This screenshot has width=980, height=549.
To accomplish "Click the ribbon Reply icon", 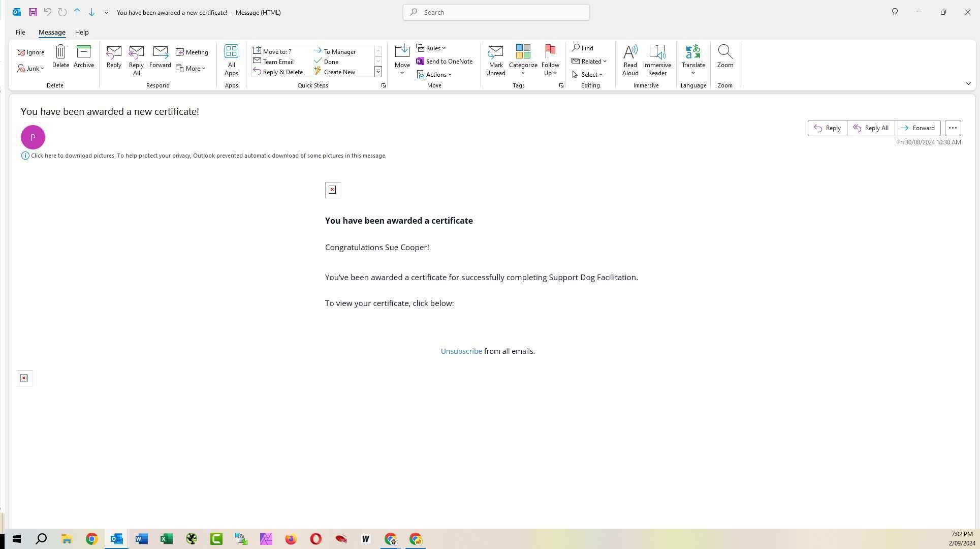I will pyautogui.click(x=114, y=56).
